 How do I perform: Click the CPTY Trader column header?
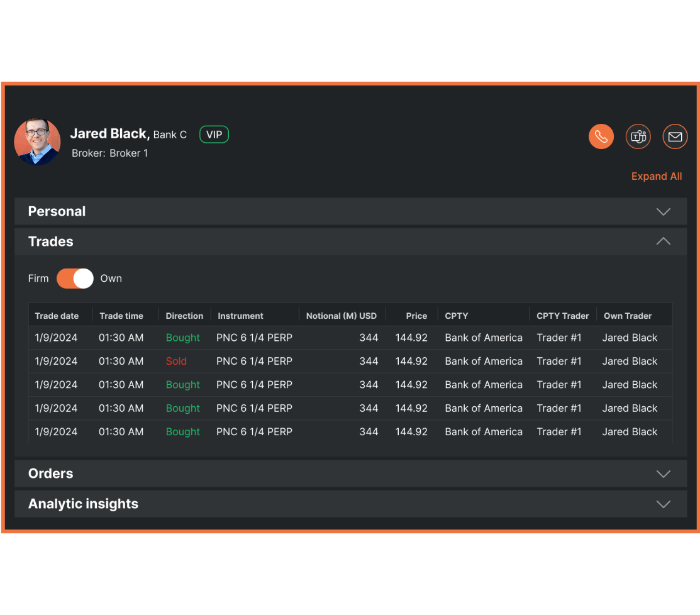pos(562,316)
